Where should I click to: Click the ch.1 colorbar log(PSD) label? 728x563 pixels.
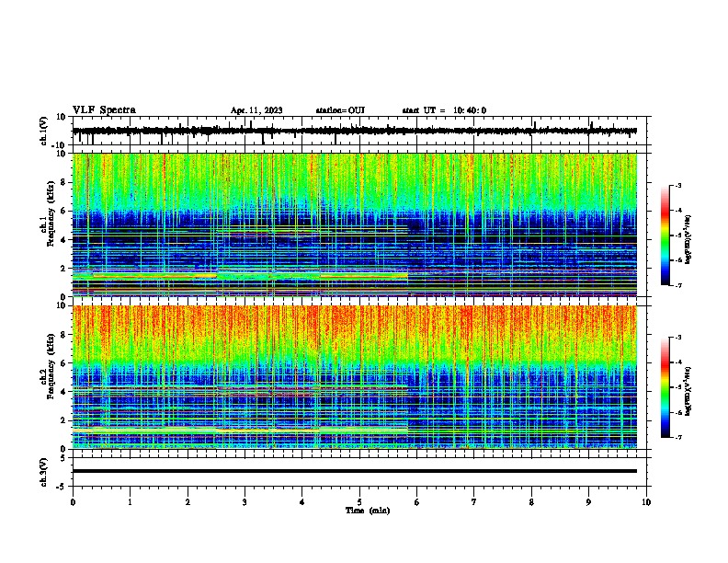tap(688, 240)
